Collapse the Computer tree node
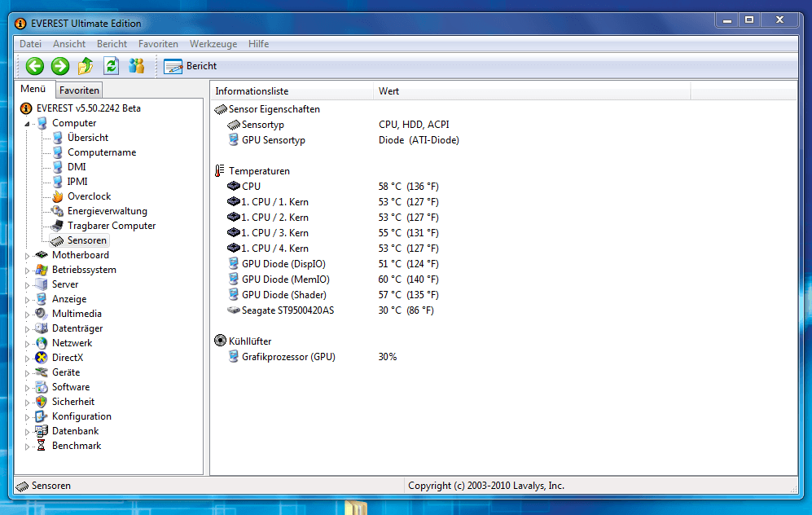The image size is (812, 515). pyautogui.click(x=27, y=124)
